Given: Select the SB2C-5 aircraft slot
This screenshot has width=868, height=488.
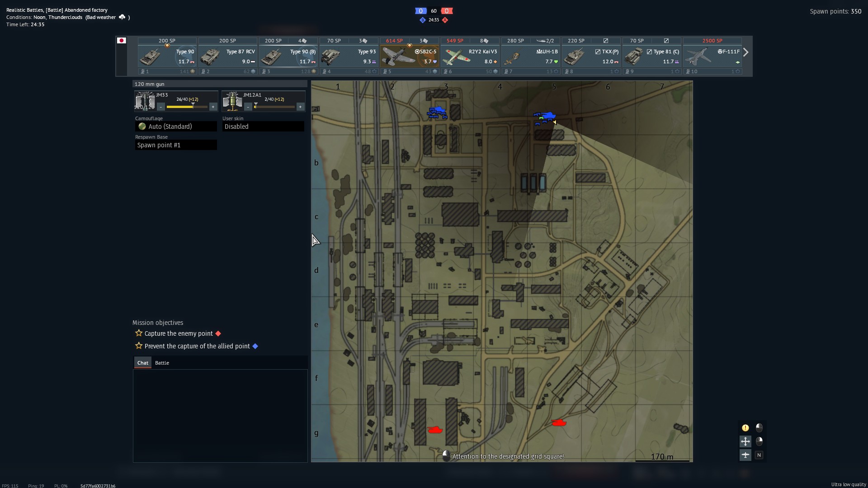Looking at the screenshot, I should [410, 56].
